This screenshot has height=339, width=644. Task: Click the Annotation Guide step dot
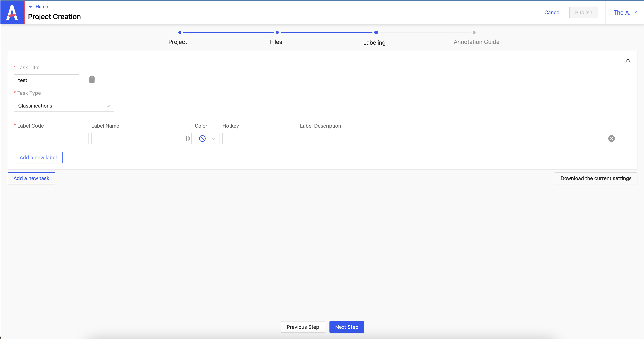click(x=474, y=32)
